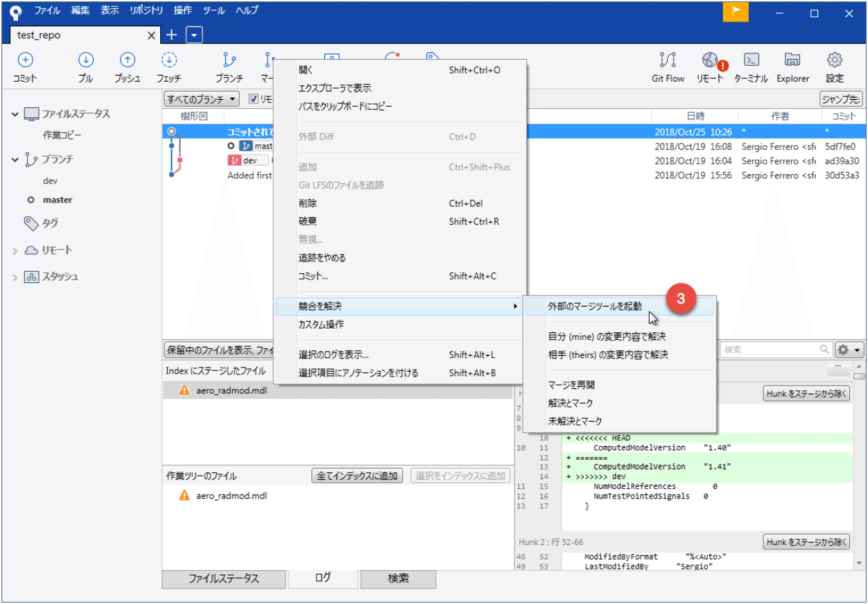Open the Git Flow toolbar icon
Viewport: 868px width, 604px height.
tap(668, 60)
